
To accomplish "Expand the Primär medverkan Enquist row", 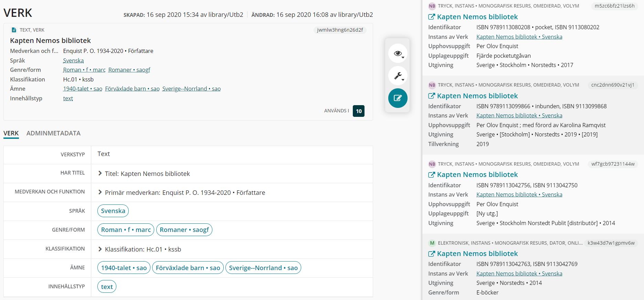I will 100,192.
